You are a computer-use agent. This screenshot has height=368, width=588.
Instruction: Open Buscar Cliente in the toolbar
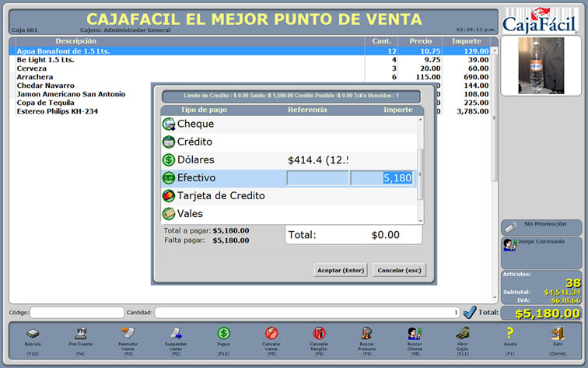click(x=414, y=334)
